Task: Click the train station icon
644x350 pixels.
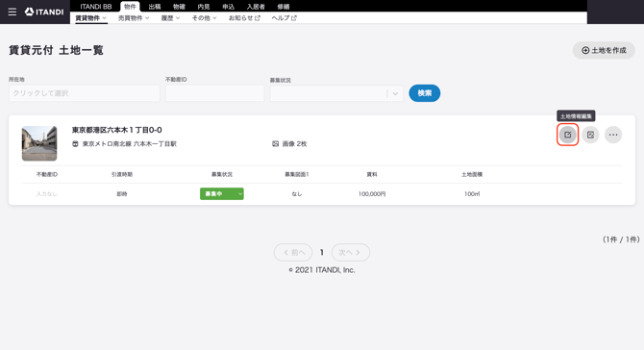Action: click(x=75, y=144)
